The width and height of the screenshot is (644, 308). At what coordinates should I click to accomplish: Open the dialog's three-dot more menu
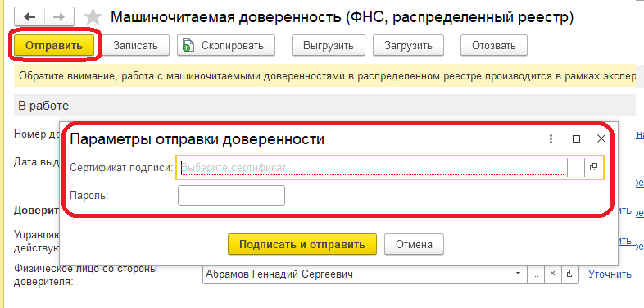click(x=551, y=138)
